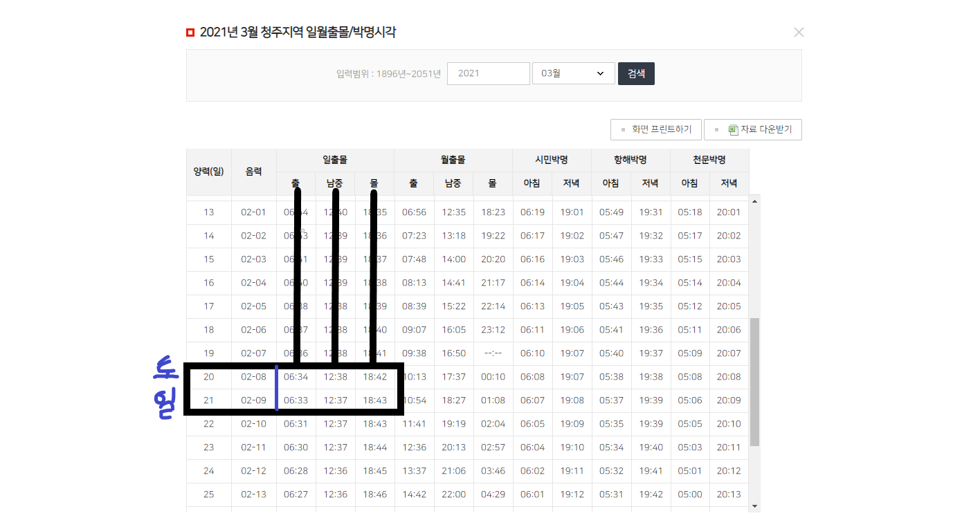The image size is (980, 527).
Task: Click sunrise 06:34 on day 20
Action: coord(296,377)
